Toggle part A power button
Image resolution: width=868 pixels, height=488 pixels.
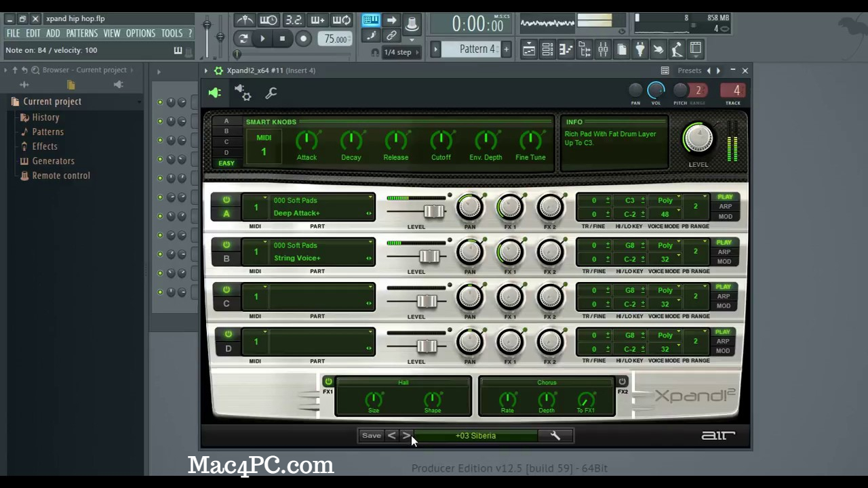tap(226, 200)
